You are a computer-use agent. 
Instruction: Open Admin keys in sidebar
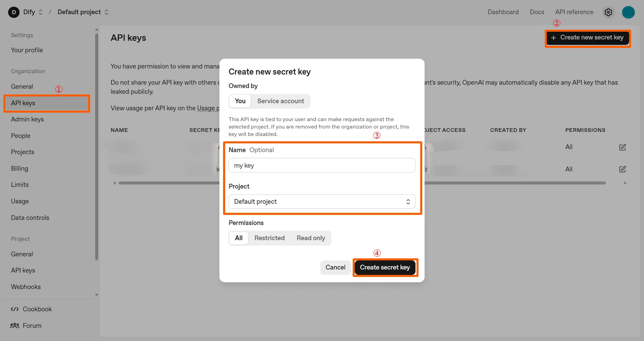tap(27, 119)
